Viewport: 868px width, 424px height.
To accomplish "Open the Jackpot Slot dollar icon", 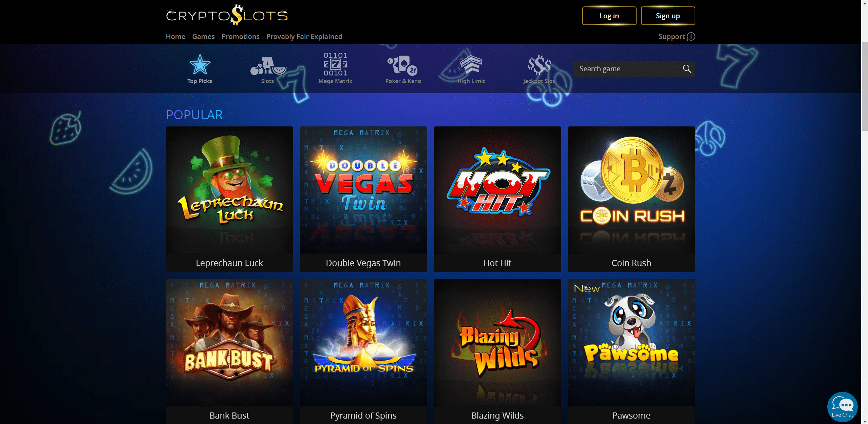I will coord(539,65).
